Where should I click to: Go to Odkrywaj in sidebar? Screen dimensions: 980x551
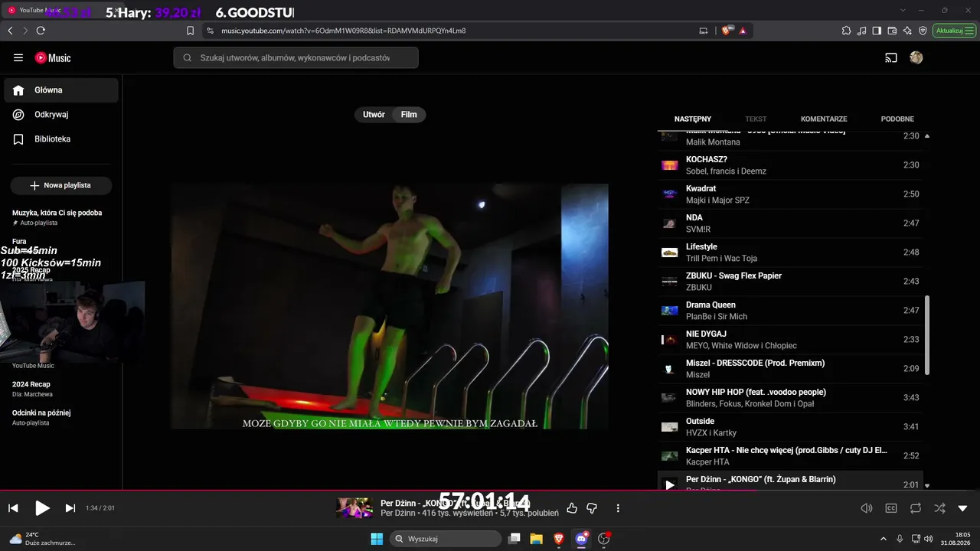tap(61, 115)
